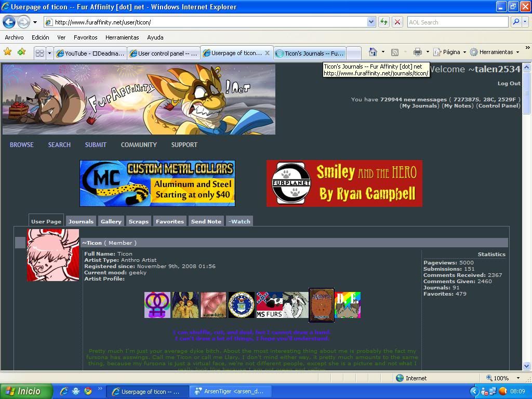The width and height of the screenshot is (532, 399).
Task: Open recent pages dropdown beside Forward arrow
Action: [x=35, y=22]
